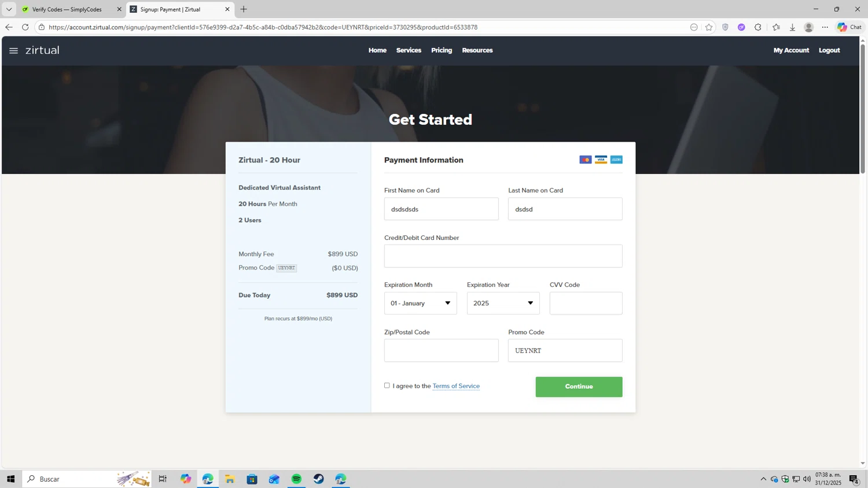The height and width of the screenshot is (488, 868).
Task: Open Microsoft Store from taskbar
Action: pyautogui.click(x=252, y=479)
